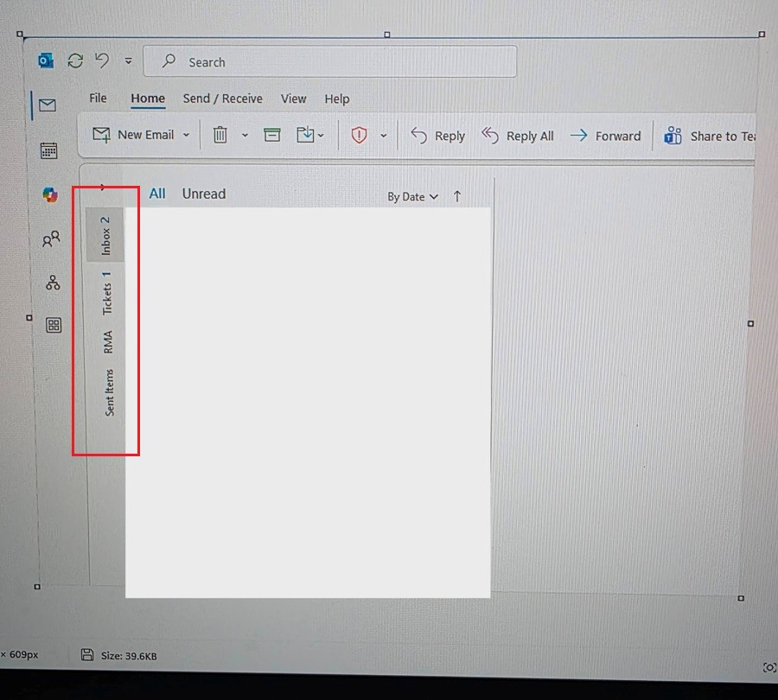
Task: Switch to the View tab
Action: 293,99
